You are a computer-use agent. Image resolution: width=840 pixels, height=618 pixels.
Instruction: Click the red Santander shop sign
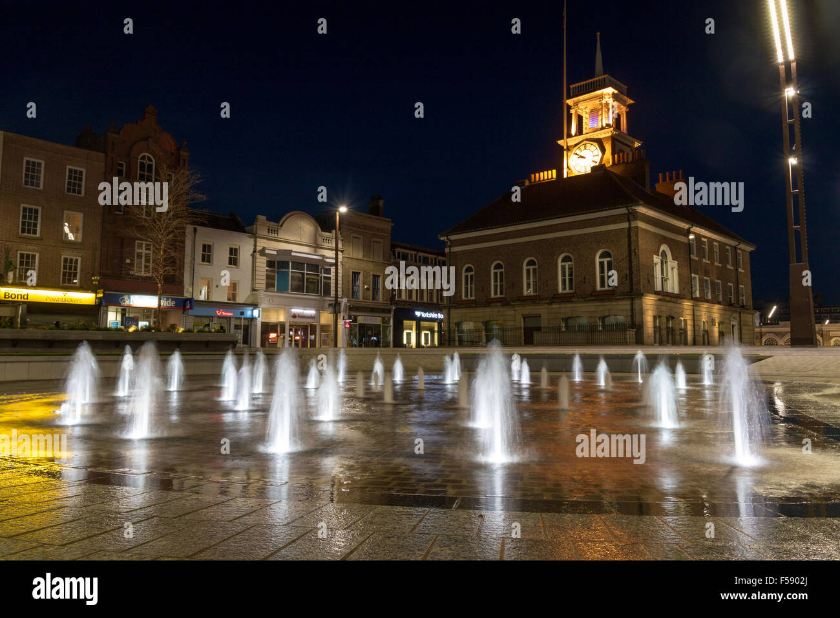tap(302, 315)
